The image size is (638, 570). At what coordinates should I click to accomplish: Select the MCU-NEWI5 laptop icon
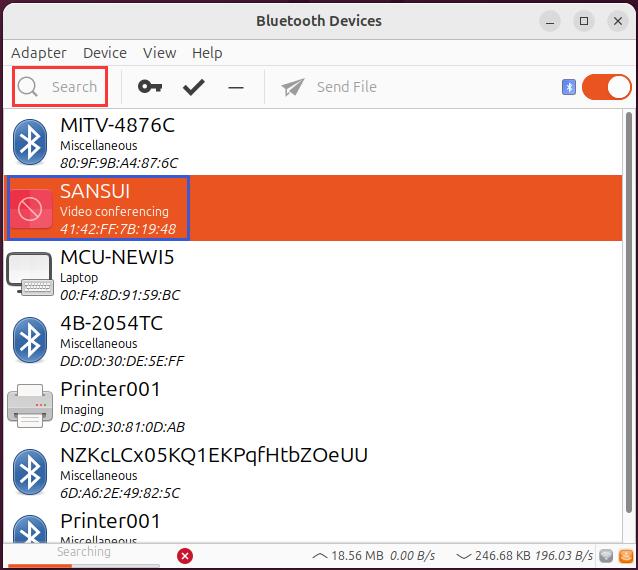[30, 275]
